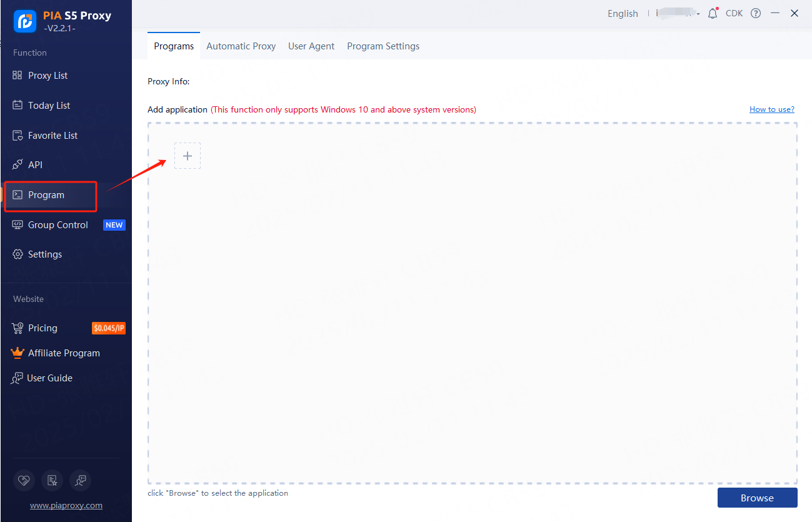Click the user chat support icon
The image size is (812, 522).
80,480
